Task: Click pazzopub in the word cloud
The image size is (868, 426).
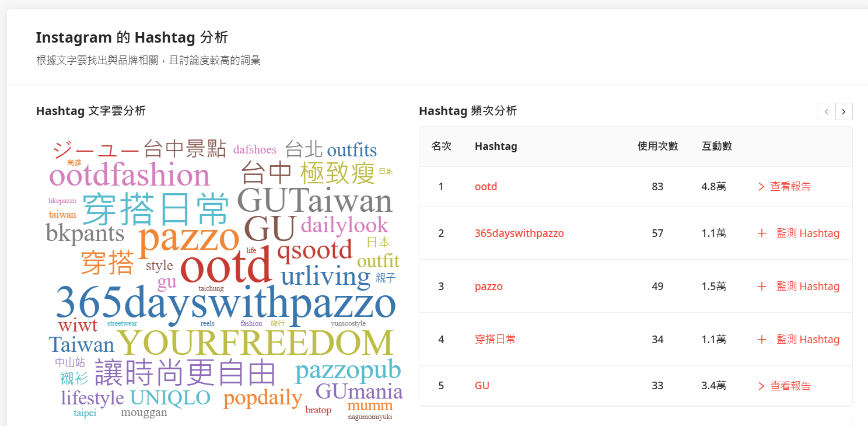Action: (348, 371)
